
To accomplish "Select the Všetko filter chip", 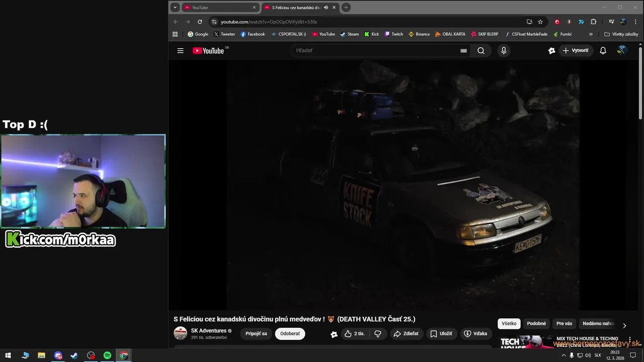I will click(509, 324).
